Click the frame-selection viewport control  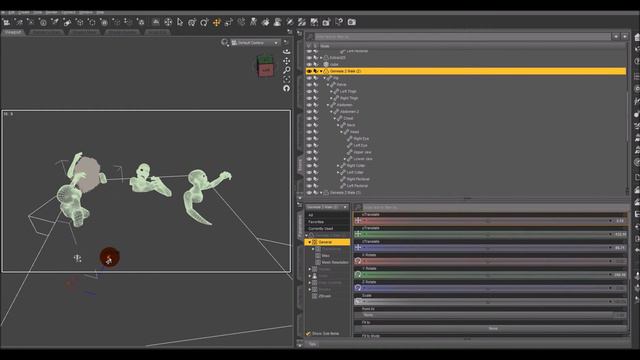[287, 79]
